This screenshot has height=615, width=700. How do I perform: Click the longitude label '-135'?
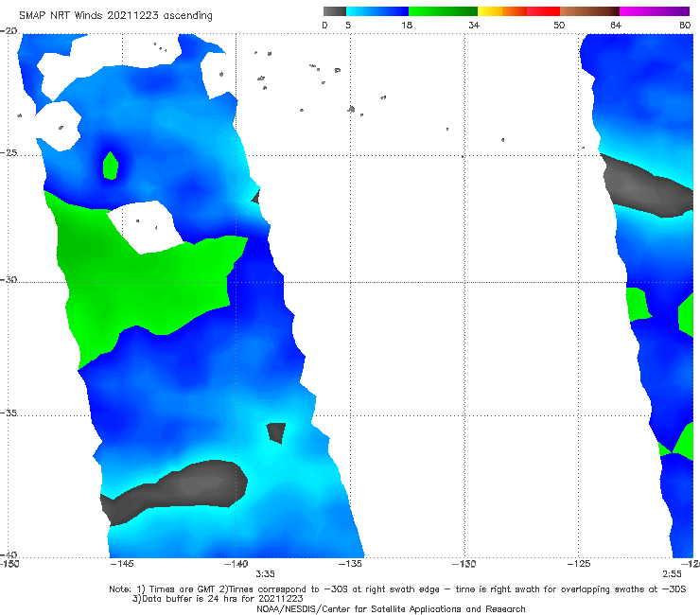pos(350,564)
